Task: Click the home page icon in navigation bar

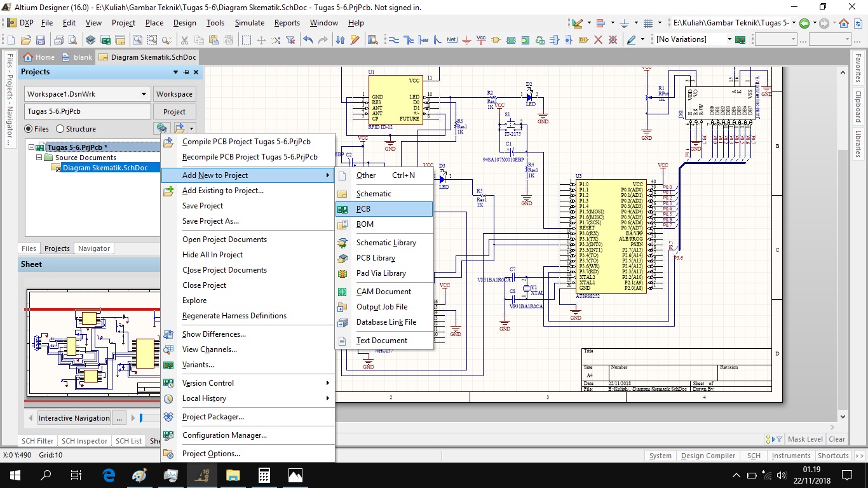Action: pos(844,23)
